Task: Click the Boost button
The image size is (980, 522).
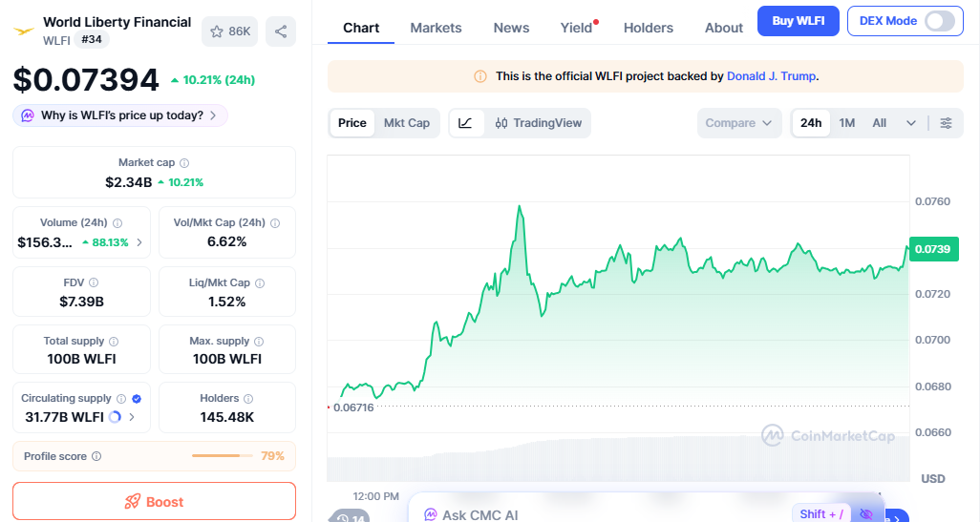Action: pyautogui.click(x=154, y=501)
